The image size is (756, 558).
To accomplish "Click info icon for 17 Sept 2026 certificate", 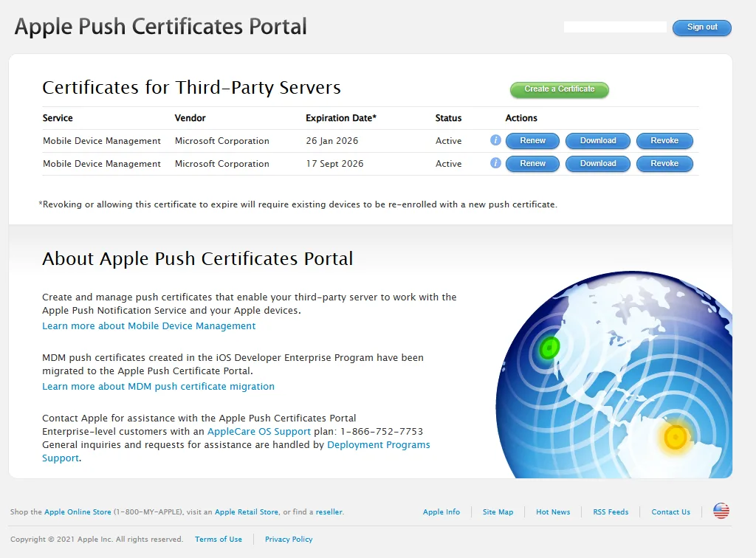I will coord(495,163).
